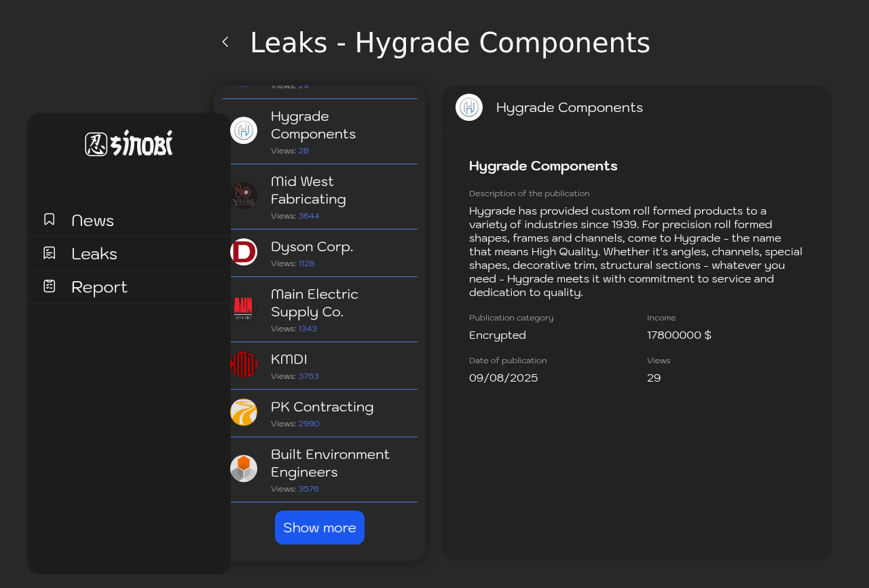Select Hygrade Components title in the list

(x=313, y=125)
